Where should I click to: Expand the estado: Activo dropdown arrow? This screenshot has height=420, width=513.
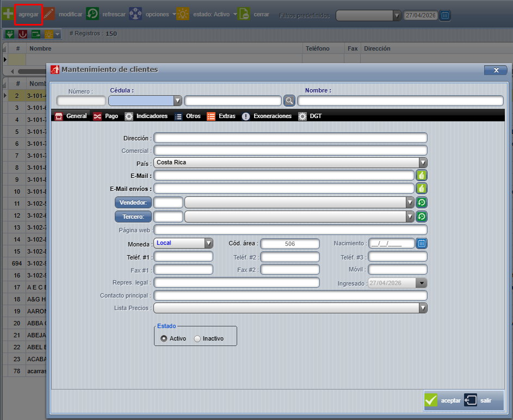[x=235, y=14]
